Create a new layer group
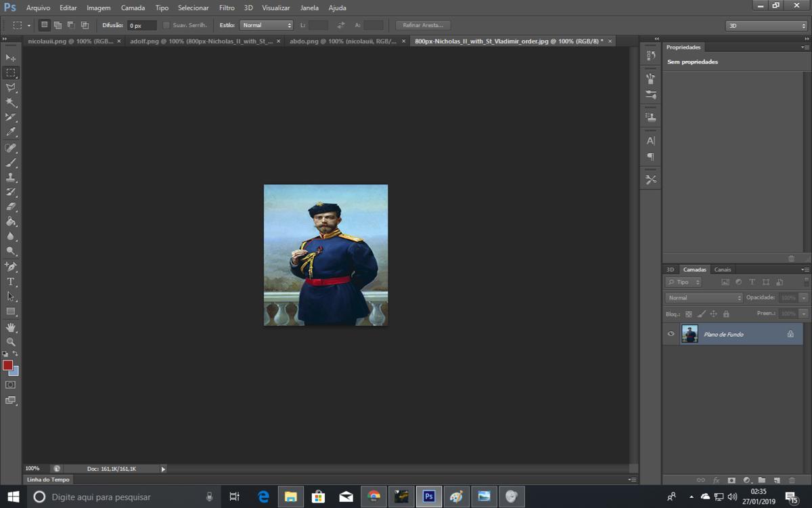This screenshot has width=812, height=508. (x=762, y=480)
